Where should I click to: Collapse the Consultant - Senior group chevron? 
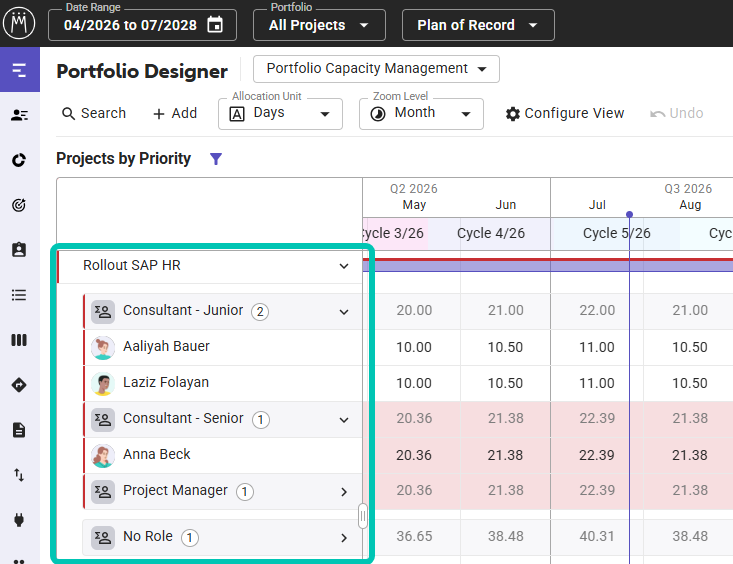tap(344, 420)
